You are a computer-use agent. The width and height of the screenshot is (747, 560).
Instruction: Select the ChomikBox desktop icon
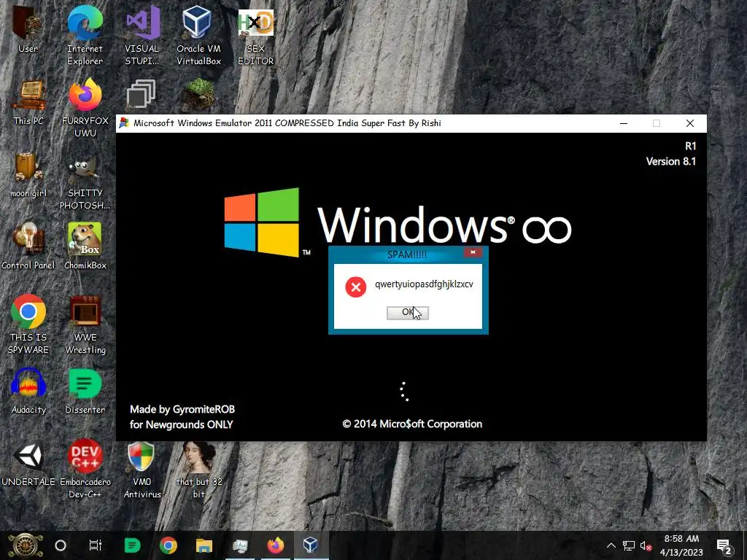[x=85, y=246]
